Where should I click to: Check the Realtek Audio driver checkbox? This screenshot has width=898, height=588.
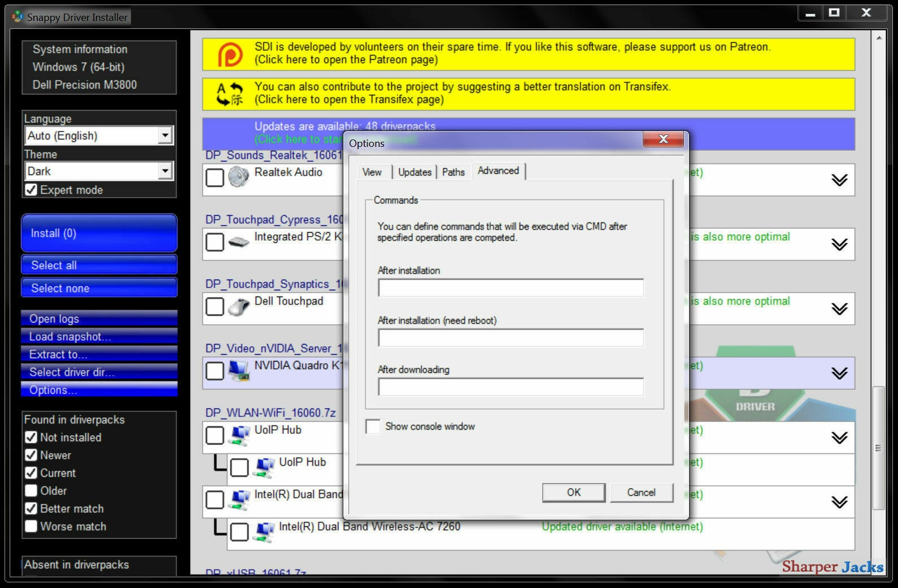[x=215, y=177]
